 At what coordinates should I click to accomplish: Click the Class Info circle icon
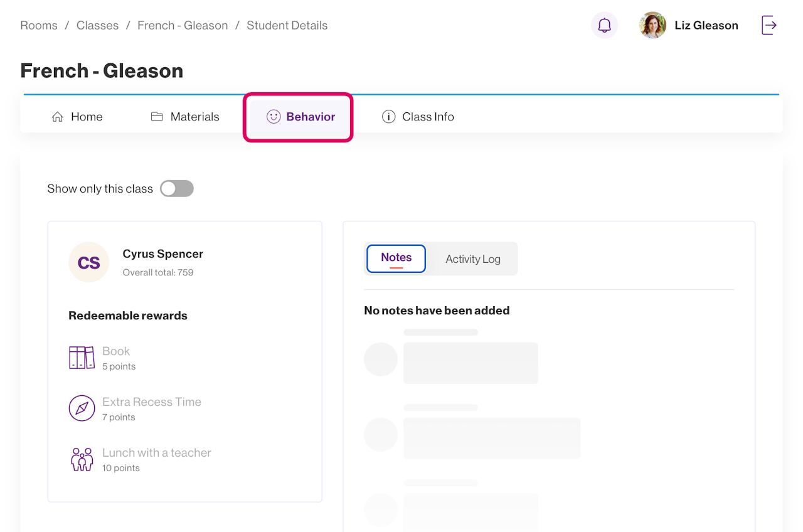pos(389,117)
